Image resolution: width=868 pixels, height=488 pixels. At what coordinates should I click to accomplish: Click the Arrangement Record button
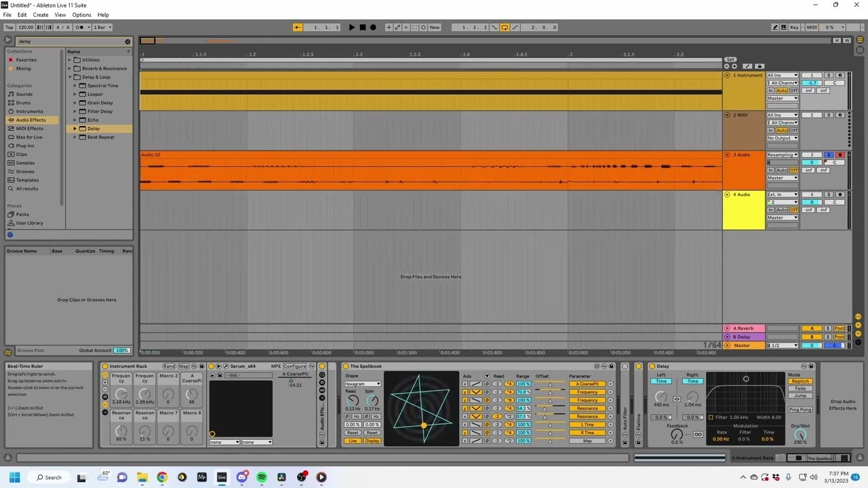point(373,27)
